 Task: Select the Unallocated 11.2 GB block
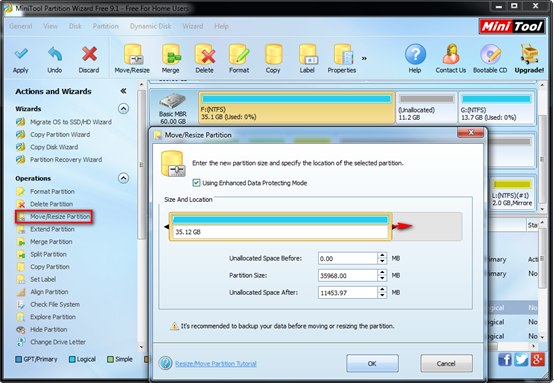427,108
